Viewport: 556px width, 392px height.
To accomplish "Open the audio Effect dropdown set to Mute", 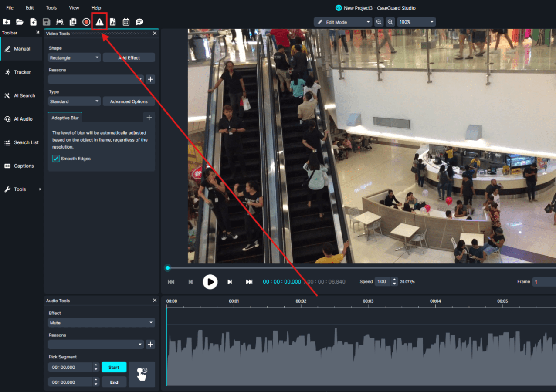I will (x=102, y=323).
